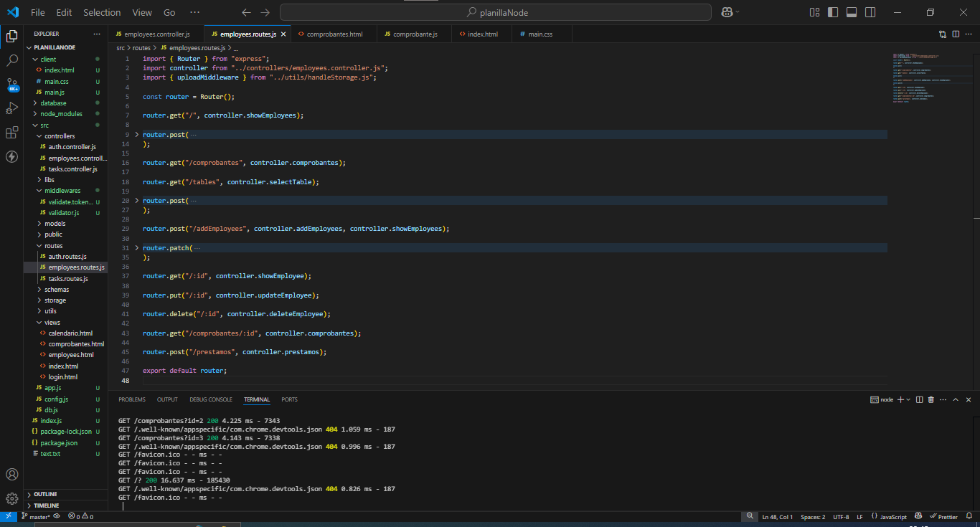Expand the OUTLINE section in Explorer
The image size is (980, 527).
[45, 494]
